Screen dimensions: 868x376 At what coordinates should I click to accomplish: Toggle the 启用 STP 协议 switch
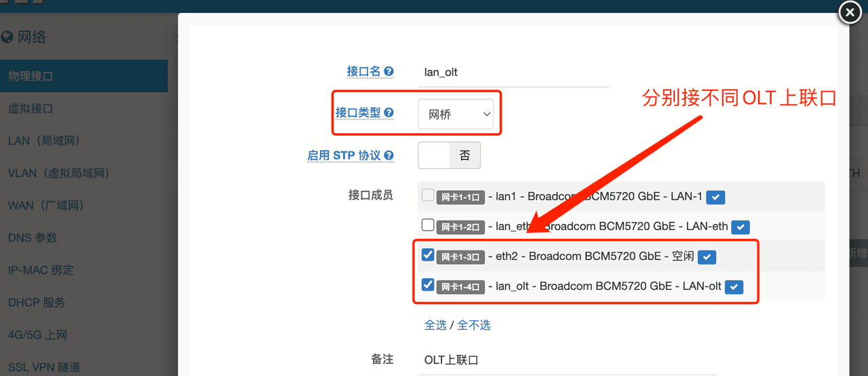449,155
